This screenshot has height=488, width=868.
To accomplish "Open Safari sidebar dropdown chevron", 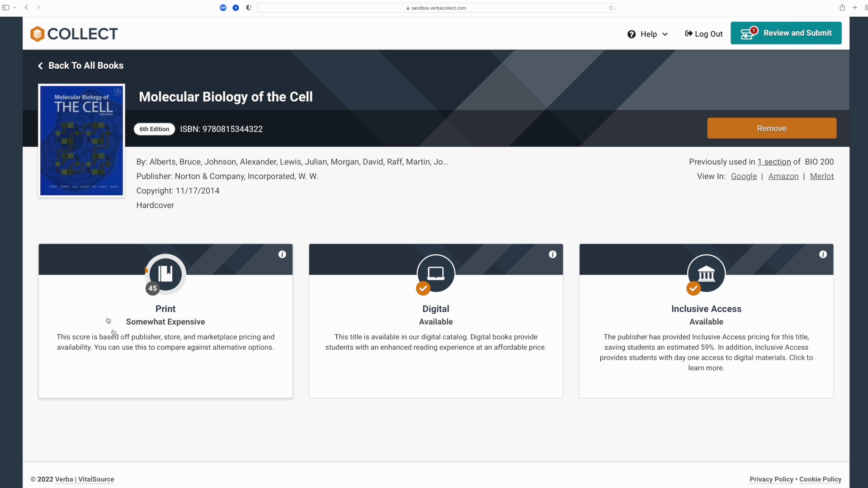I will pyautogui.click(x=15, y=8).
